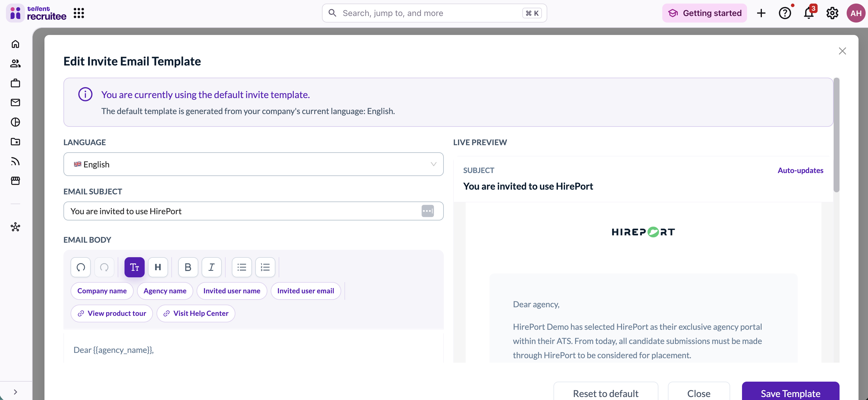Click the info icon in the banner

coord(85,94)
